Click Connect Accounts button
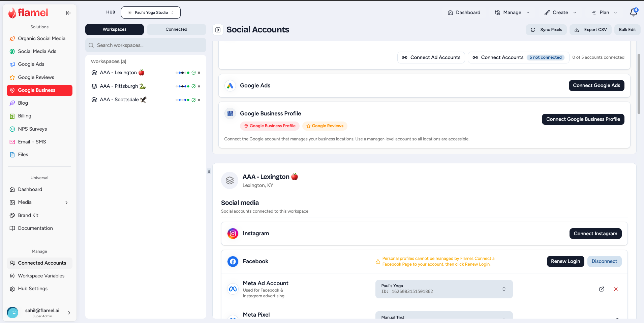The width and height of the screenshot is (644, 323). pyautogui.click(x=518, y=57)
